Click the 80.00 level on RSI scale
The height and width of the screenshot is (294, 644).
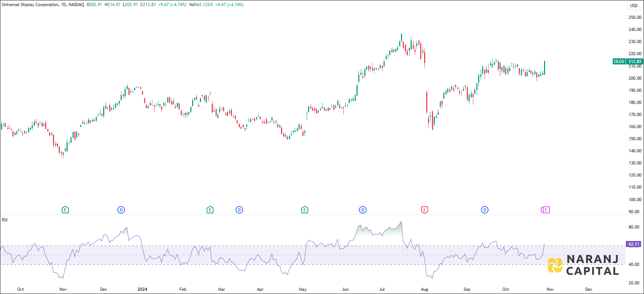tap(634, 227)
